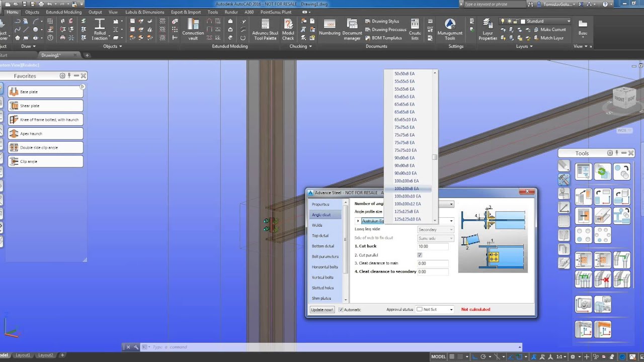Viewport: 644px width, 362px height.
Task: Click the profile list scrollbar thumb
Action: coord(435,157)
